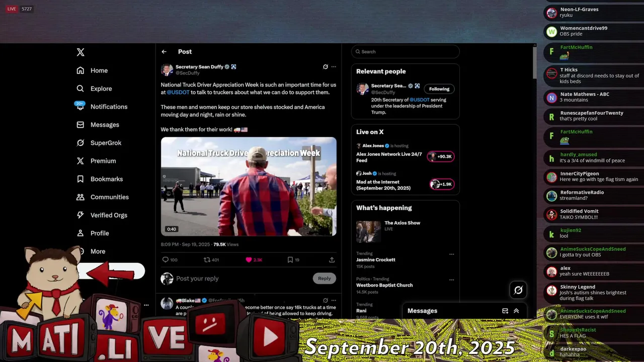Click the floating Grok button
Image resolution: width=644 pixels, height=362 pixels.
click(x=518, y=290)
